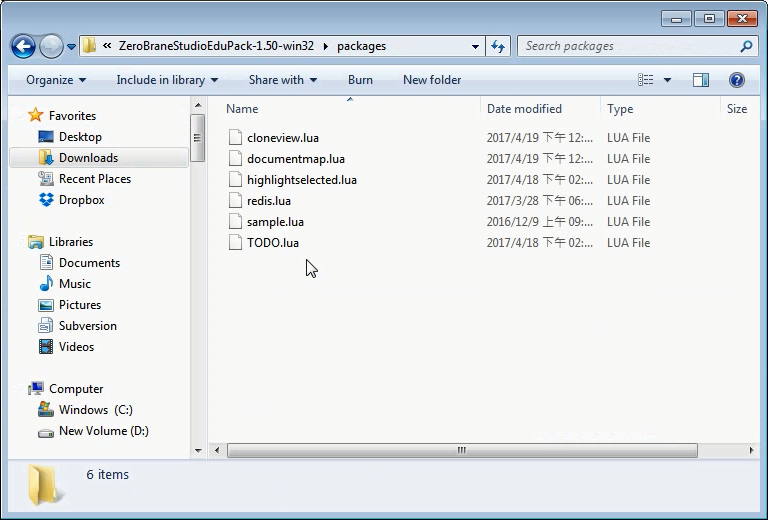Create a New folder

pyautogui.click(x=432, y=80)
